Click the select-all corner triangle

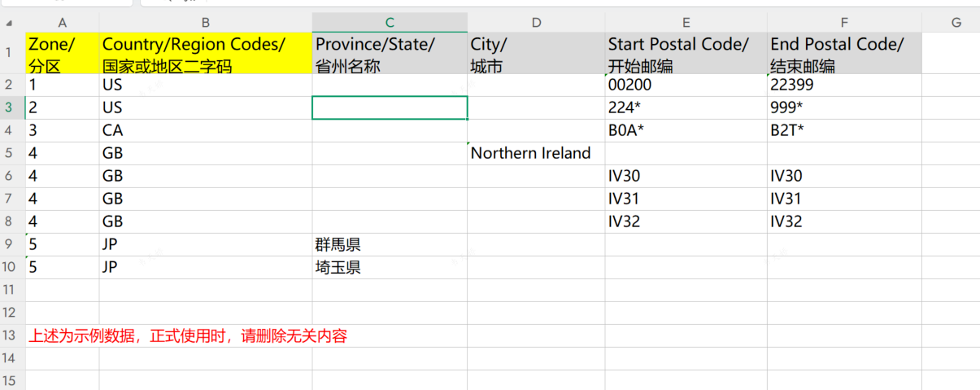10,24
